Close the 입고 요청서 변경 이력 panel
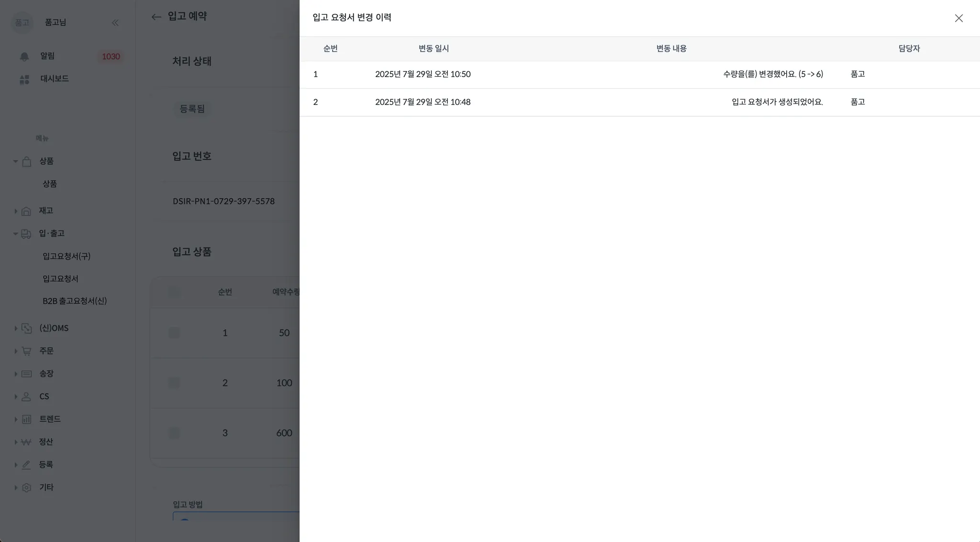Viewport: 980px width, 542px height. tap(958, 18)
